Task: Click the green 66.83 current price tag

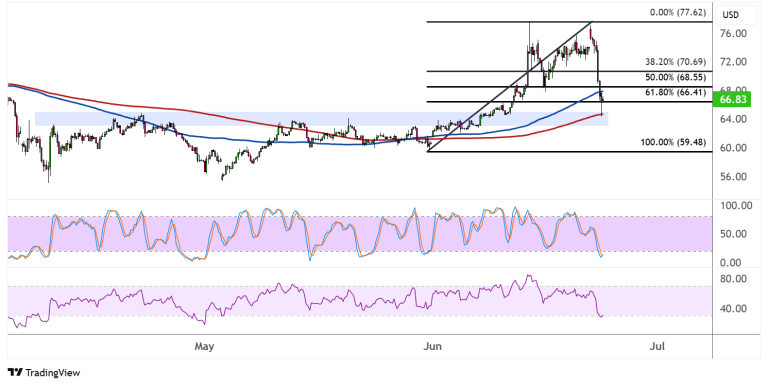Action: [733, 99]
